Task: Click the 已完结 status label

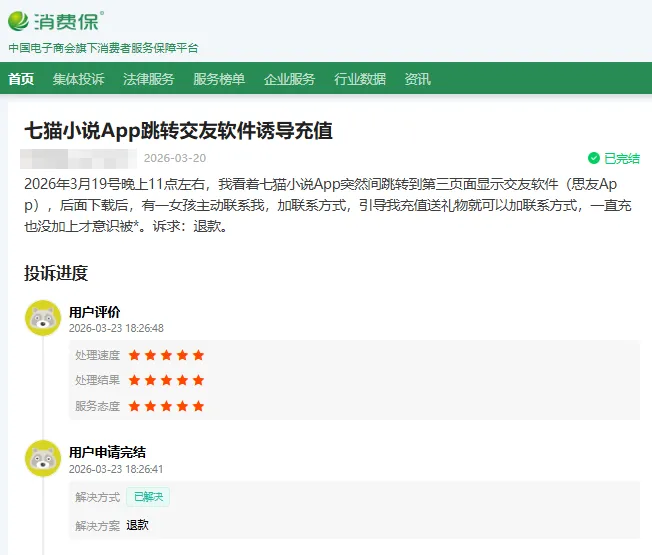Action: (x=622, y=158)
